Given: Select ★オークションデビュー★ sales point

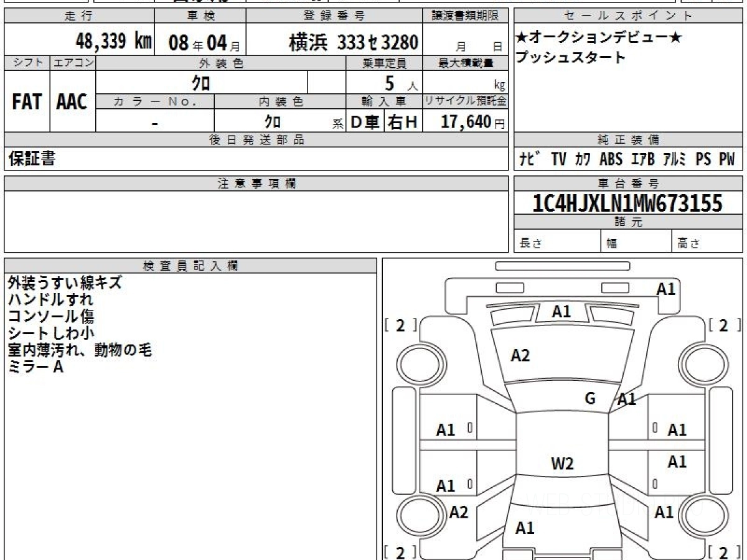Looking at the screenshot, I should click(x=599, y=38).
